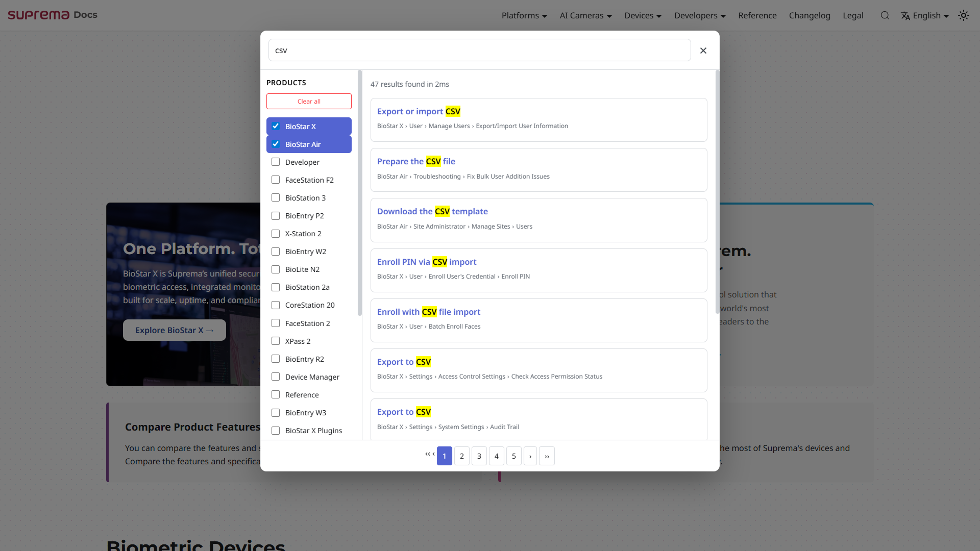Go to next results page arrow
980x551 pixels.
[530, 456]
